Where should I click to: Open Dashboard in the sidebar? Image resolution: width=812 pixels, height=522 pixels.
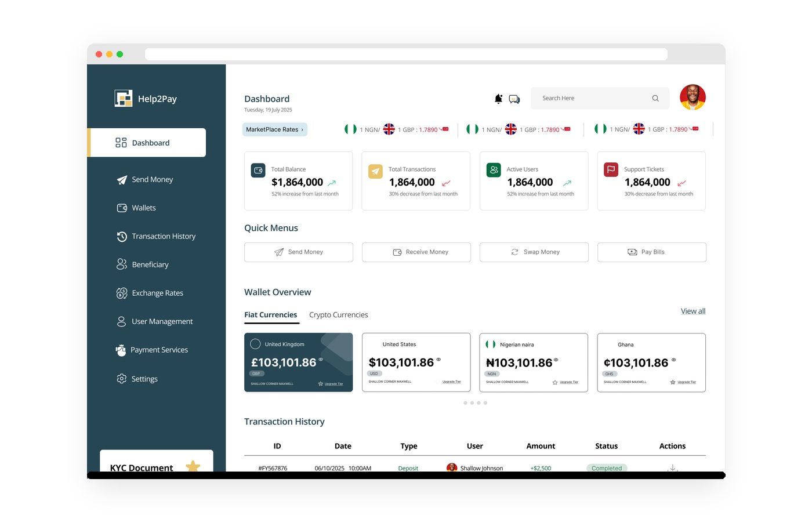tap(147, 143)
